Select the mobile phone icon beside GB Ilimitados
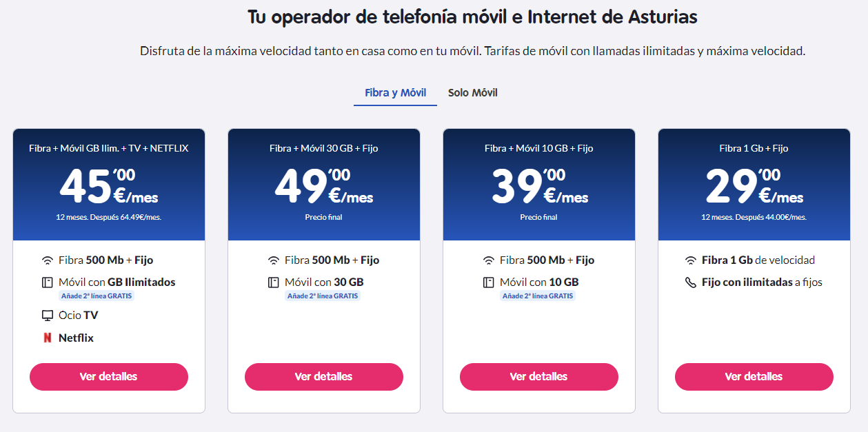 pyautogui.click(x=48, y=282)
